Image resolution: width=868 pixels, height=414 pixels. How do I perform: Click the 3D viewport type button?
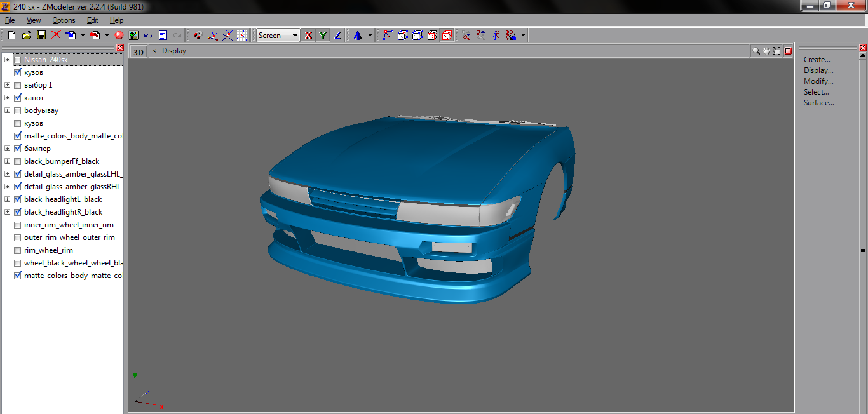pyautogui.click(x=138, y=52)
